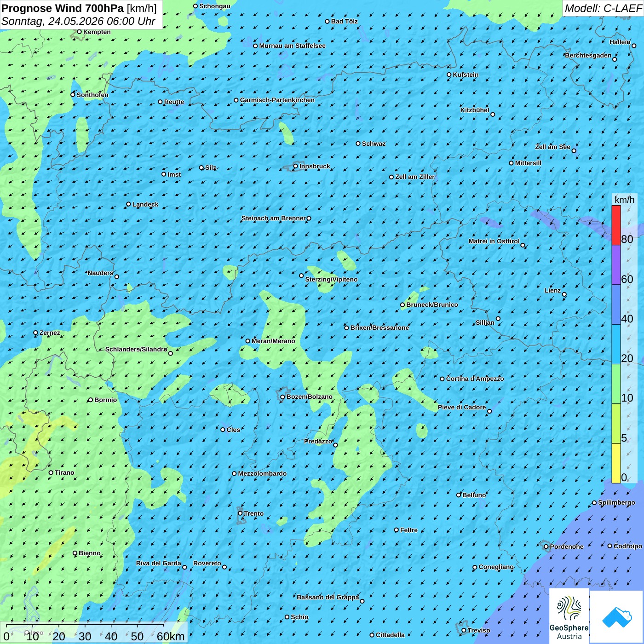
Task: Click the GeoSphere Austria logo
Action: click(569, 616)
